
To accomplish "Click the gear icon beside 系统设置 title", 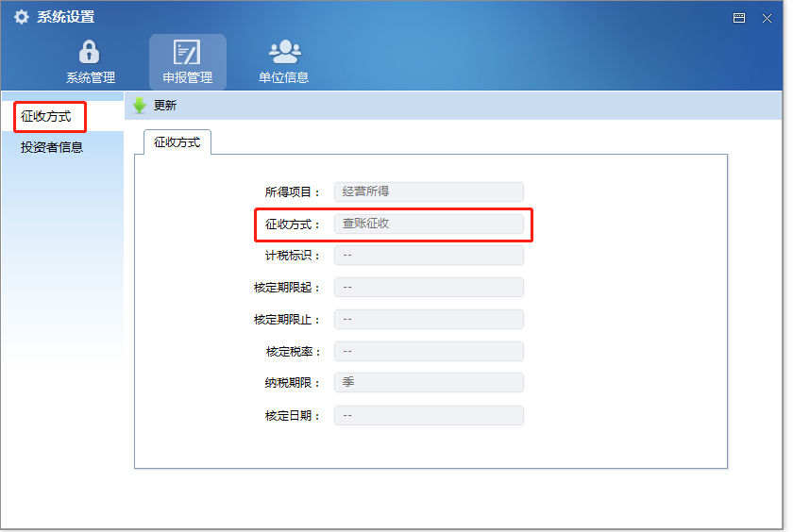I will pos(21,17).
